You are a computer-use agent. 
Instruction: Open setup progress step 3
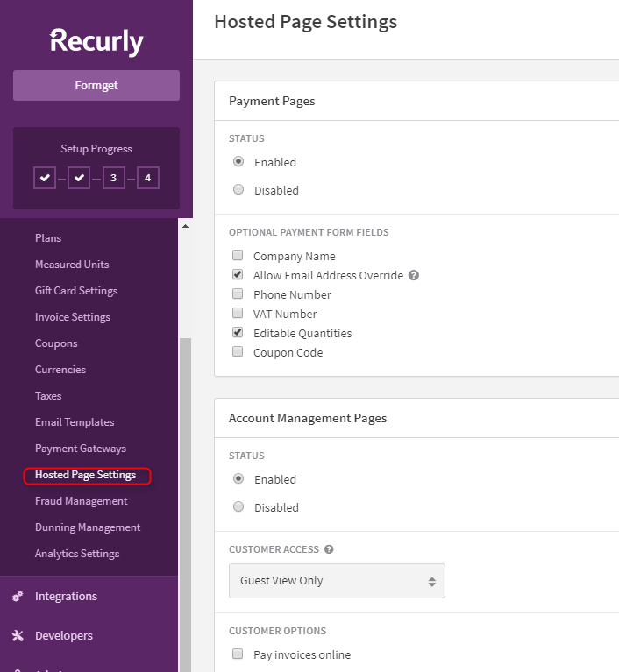[113, 178]
